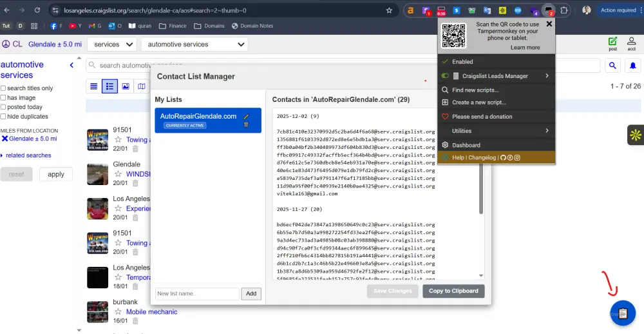This screenshot has width=644, height=334.
Task: Bookmark this page with the star icon
Action: coord(389,10)
